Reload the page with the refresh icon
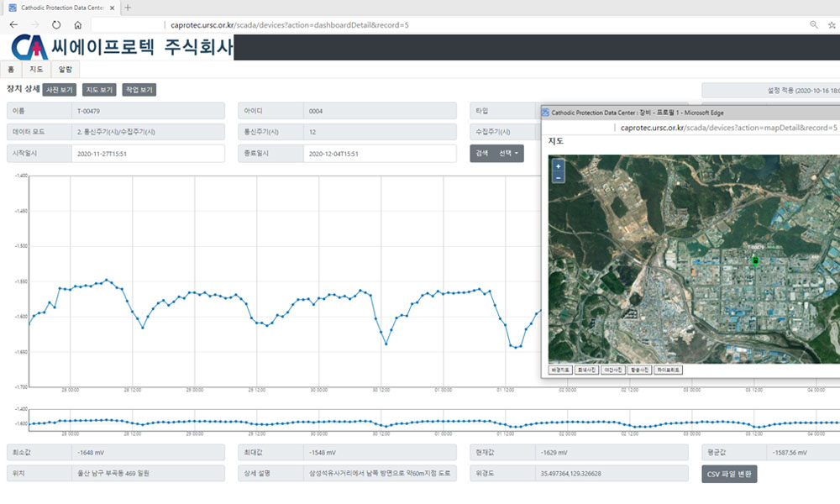 click(x=56, y=24)
